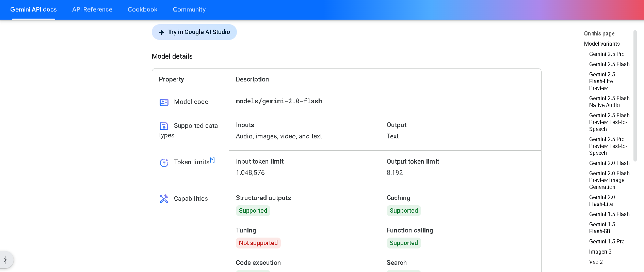
Task: Navigate to Gemini 2.0 Flash-Lite section
Action: [602, 200]
